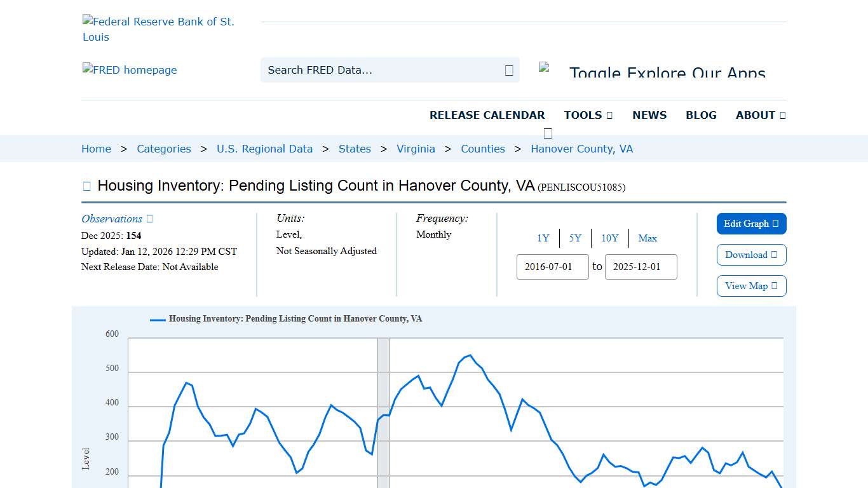The height and width of the screenshot is (488, 868).
Task: Click the info icon next to Observations
Action: coord(148,219)
